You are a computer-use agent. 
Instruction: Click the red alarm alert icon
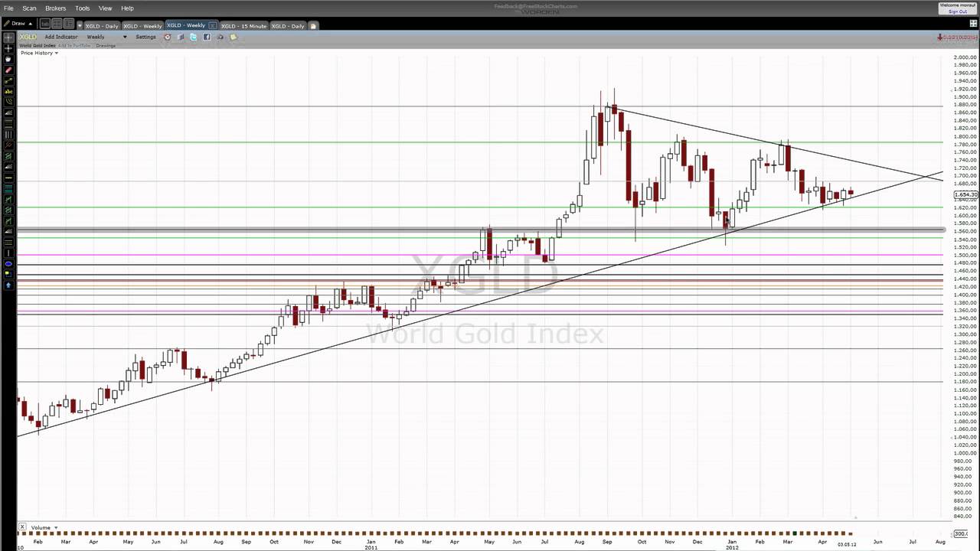click(168, 37)
